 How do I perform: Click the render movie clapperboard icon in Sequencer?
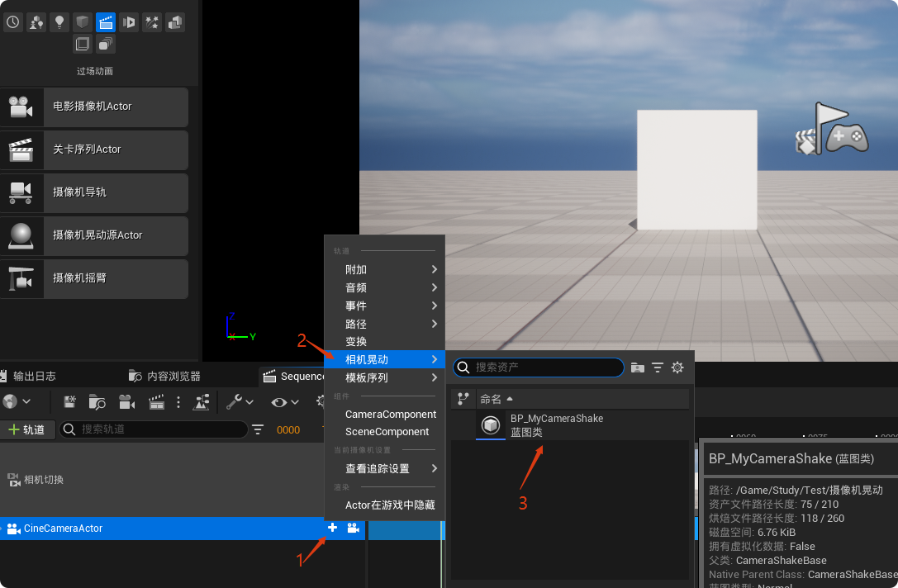point(156,402)
